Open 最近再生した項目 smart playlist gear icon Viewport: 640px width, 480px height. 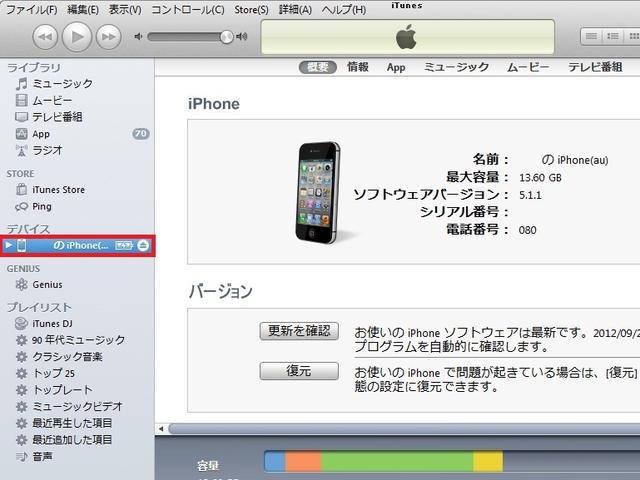[x=21, y=423]
